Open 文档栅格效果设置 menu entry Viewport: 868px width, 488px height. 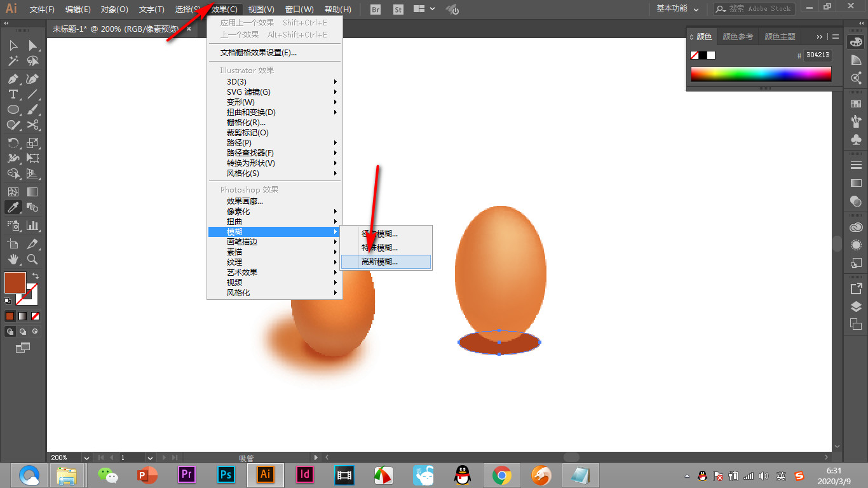click(x=259, y=53)
